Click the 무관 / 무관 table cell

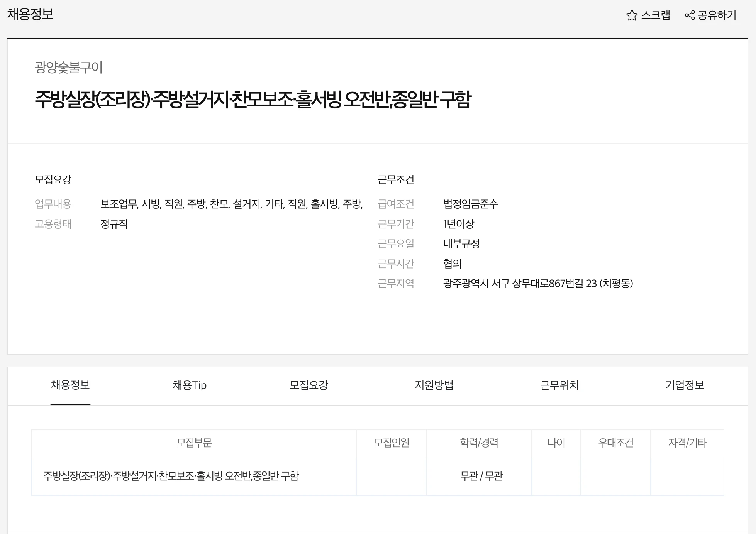coord(481,476)
